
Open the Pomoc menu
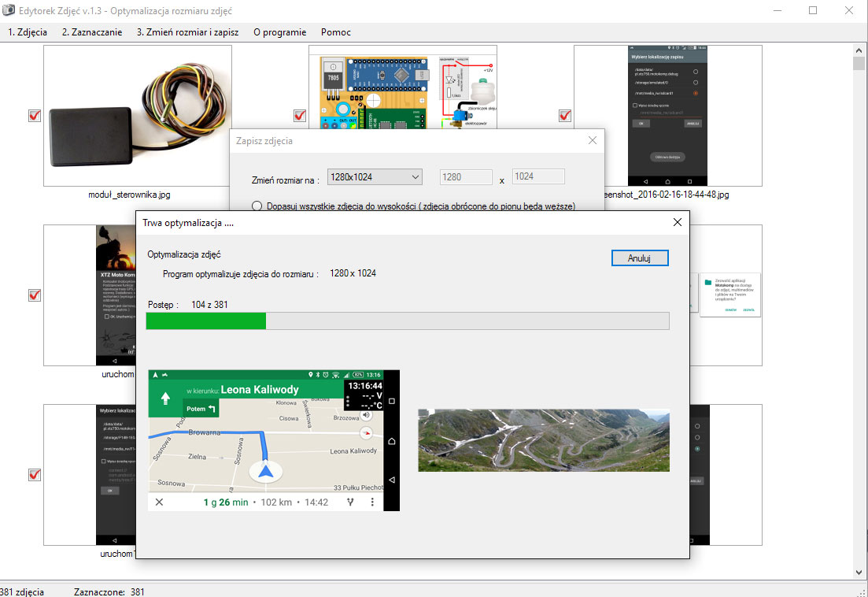tap(335, 32)
